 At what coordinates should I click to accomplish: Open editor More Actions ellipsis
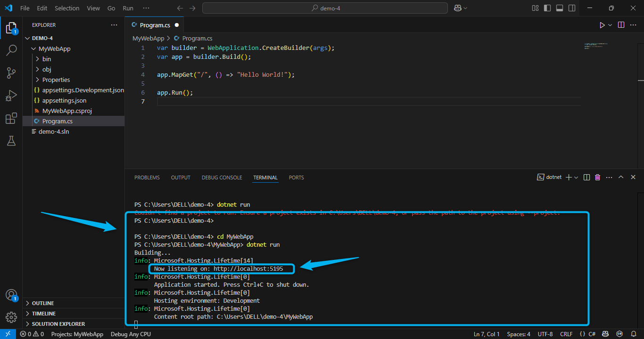tap(634, 25)
